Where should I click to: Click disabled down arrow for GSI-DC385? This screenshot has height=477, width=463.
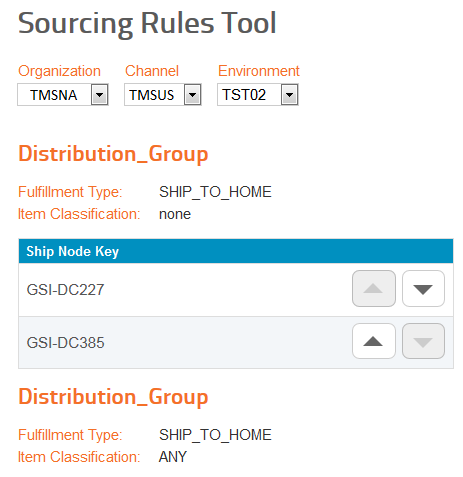click(423, 341)
